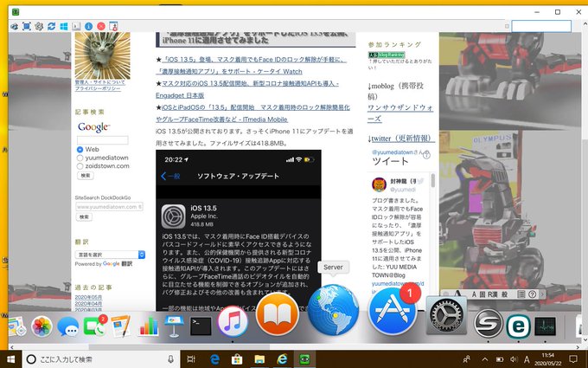Open Task View on Windows taskbar
This screenshot has width=588, height=368.
[x=191, y=359]
